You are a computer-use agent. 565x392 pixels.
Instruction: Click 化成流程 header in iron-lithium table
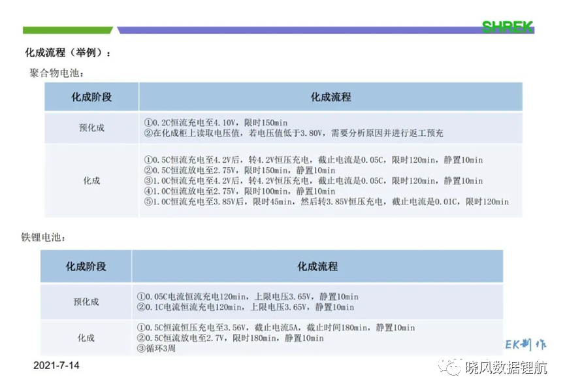[x=317, y=267]
